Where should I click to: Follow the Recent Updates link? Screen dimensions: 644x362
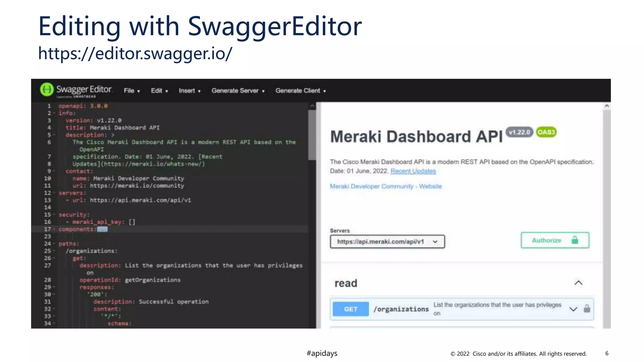click(413, 171)
